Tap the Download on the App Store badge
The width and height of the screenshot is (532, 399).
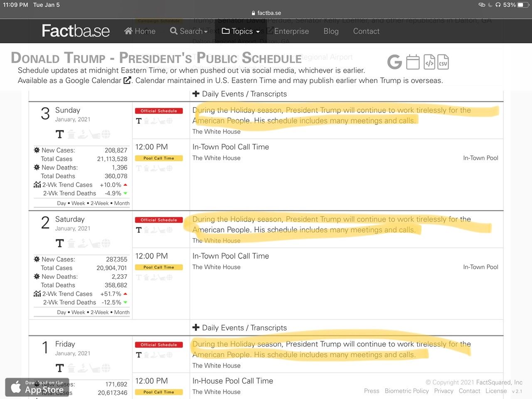(x=37, y=387)
